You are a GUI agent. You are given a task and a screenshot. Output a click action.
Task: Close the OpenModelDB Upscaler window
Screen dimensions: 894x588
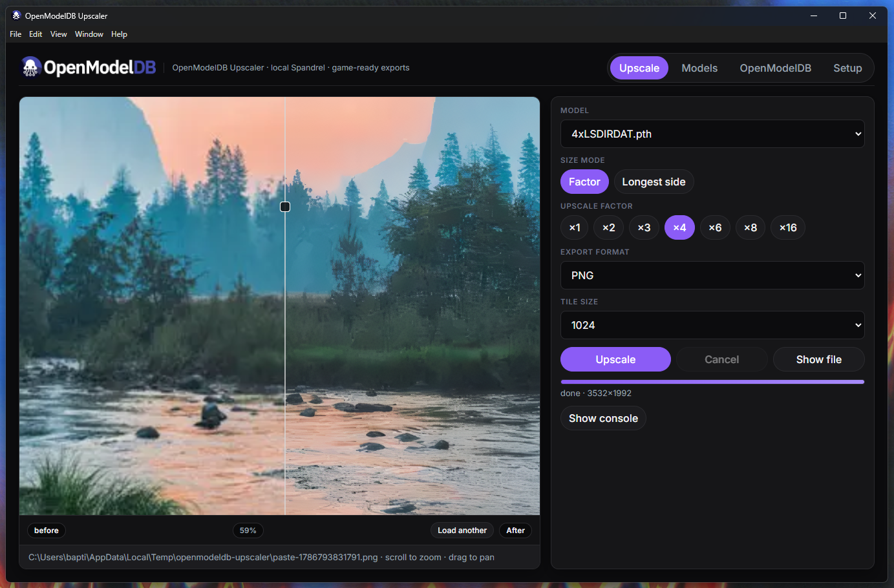pyautogui.click(x=873, y=16)
